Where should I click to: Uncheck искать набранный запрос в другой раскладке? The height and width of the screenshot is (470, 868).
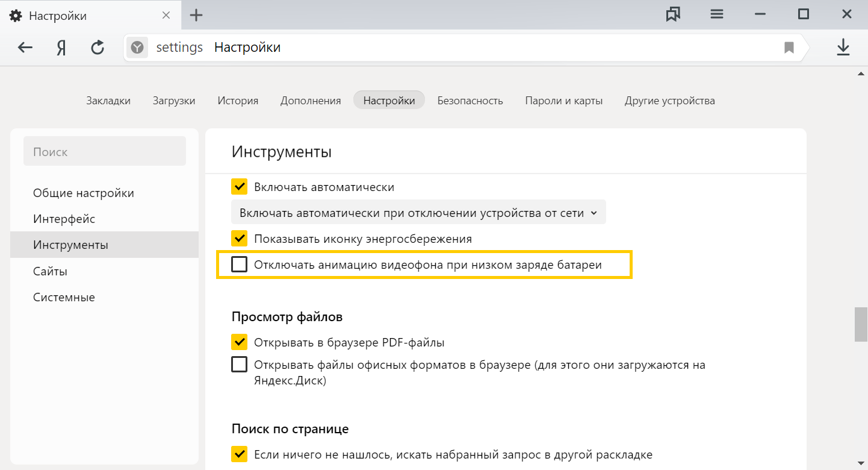pyautogui.click(x=240, y=454)
